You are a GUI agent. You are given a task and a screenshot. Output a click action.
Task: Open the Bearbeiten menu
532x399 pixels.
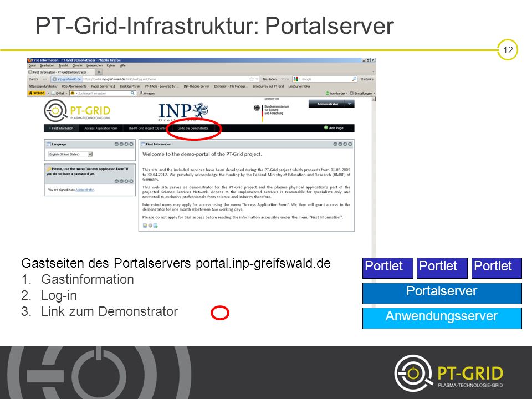pos(47,65)
